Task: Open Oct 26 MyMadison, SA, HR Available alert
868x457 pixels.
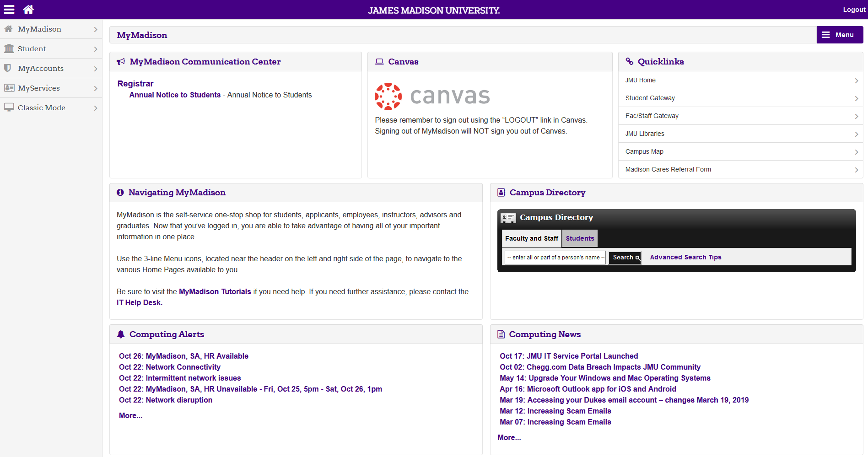Action: [x=183, y=356]
